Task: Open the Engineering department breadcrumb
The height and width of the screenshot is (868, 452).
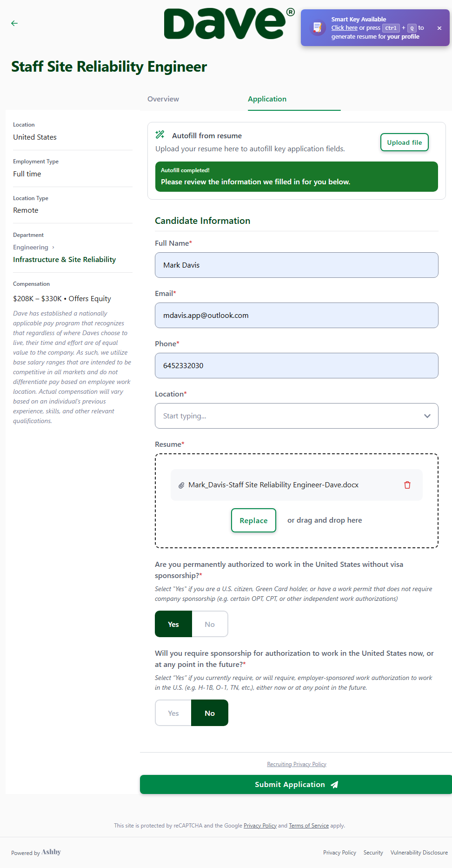Action: click(x=31, y=247)
